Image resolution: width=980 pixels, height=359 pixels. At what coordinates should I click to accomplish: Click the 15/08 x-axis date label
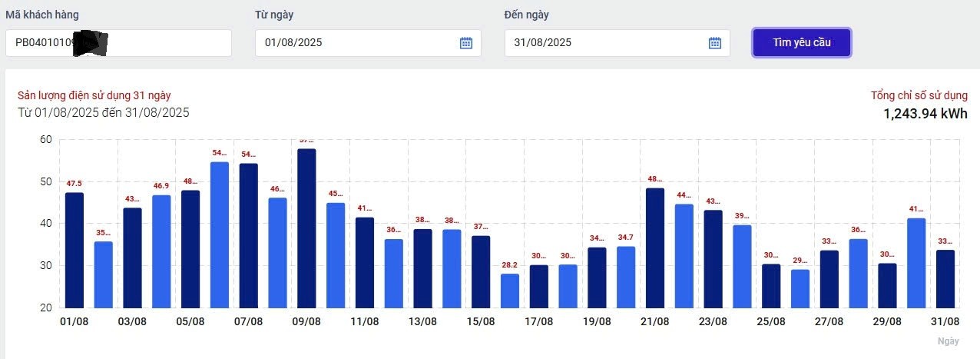pos(481,321)
